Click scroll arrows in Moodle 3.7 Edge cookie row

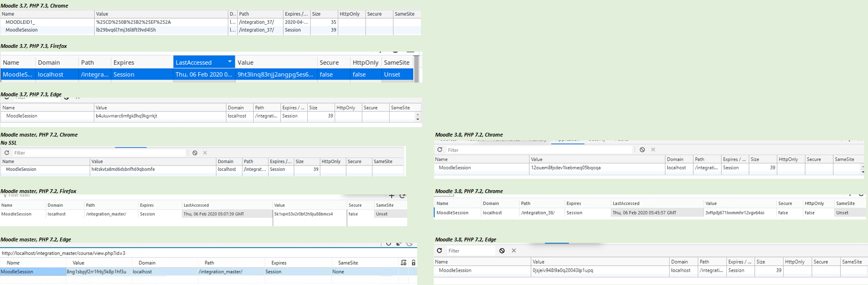[418, 117]
